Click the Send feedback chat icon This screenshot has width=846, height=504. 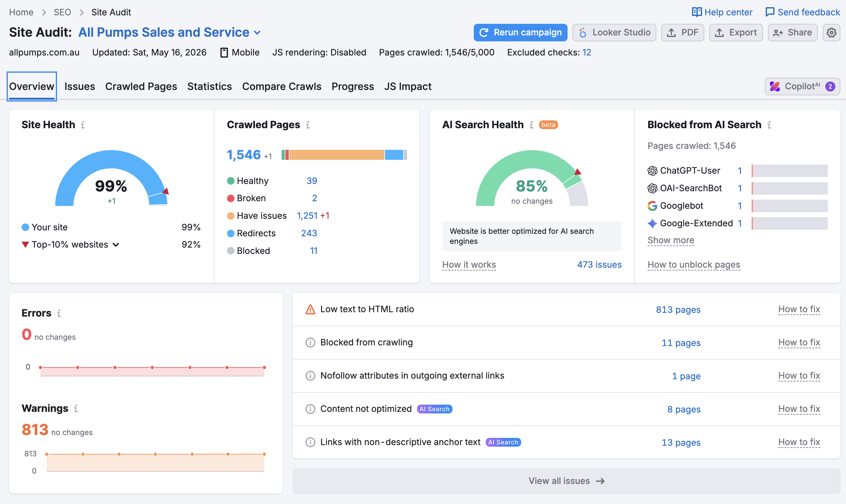tap(770, 12)
